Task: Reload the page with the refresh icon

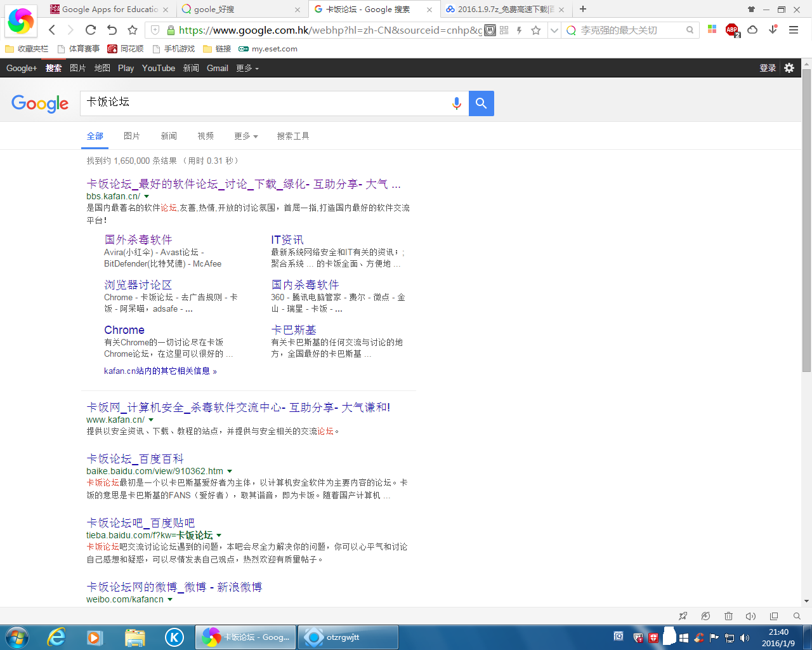Action: (x=91, y=30)
